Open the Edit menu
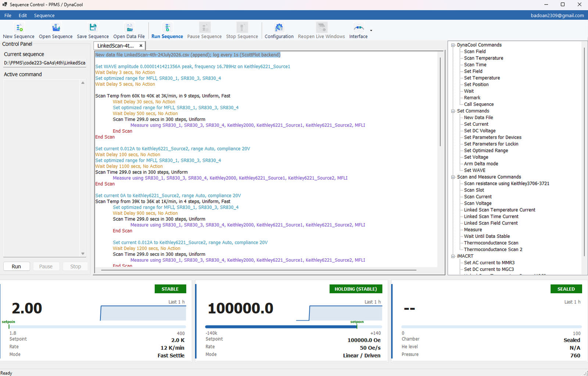 click(23, 15)
